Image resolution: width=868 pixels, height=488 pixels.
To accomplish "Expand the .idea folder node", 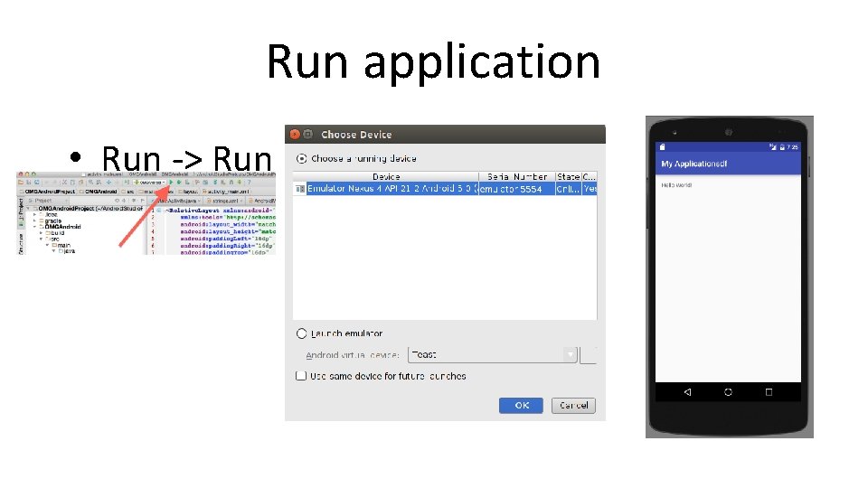I will pyautogui.click(x=34, y=215).
